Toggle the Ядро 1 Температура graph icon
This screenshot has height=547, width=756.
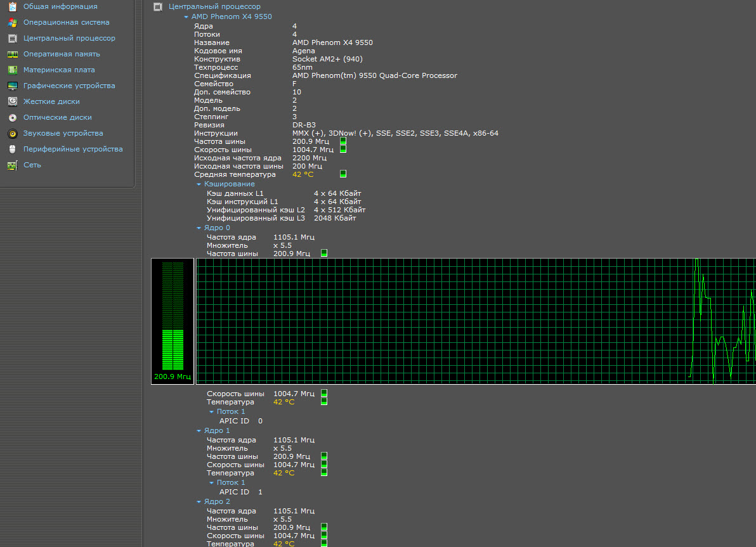coord(324,472)
